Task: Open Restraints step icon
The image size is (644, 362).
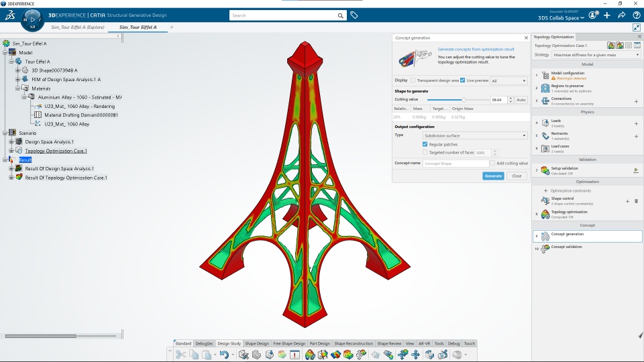Action: [545, 135]
